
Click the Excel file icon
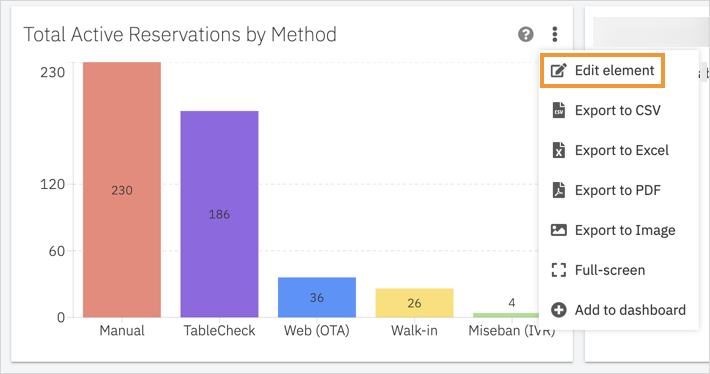[x=559, y=150]
